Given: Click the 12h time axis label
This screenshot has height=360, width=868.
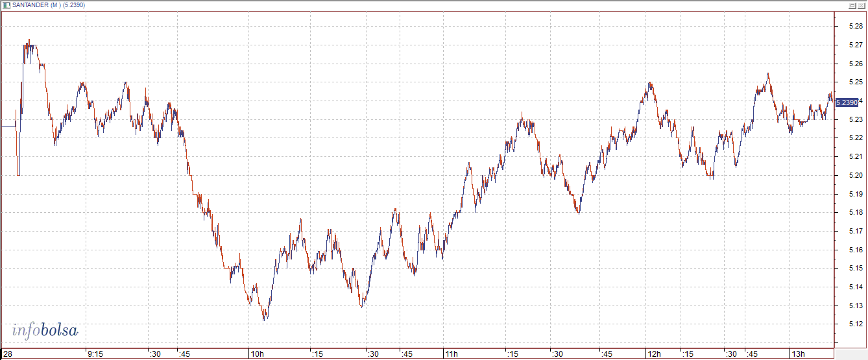Looking at the screenshot, I should click(654, 354).
